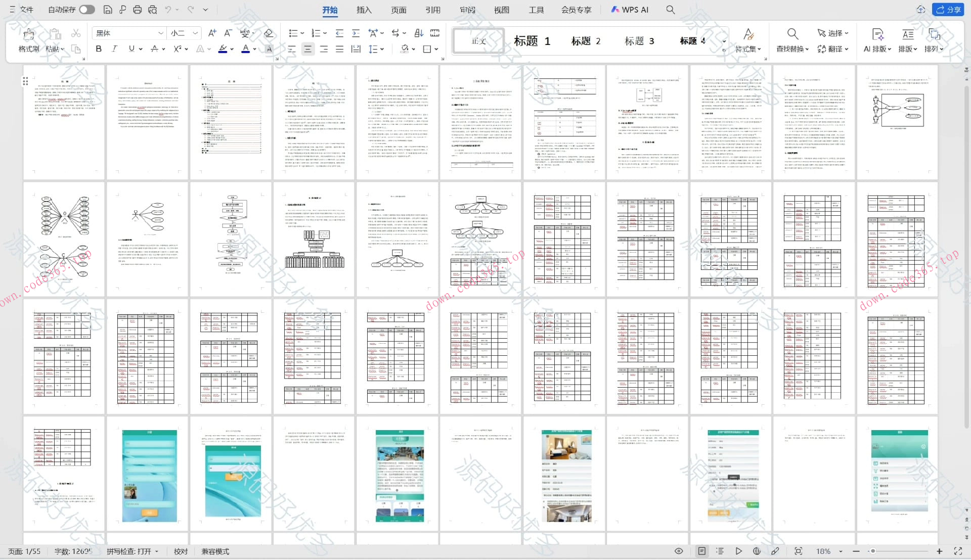Switch to the Insert (插入) tab
971x560 pixels.
(364, 10)
